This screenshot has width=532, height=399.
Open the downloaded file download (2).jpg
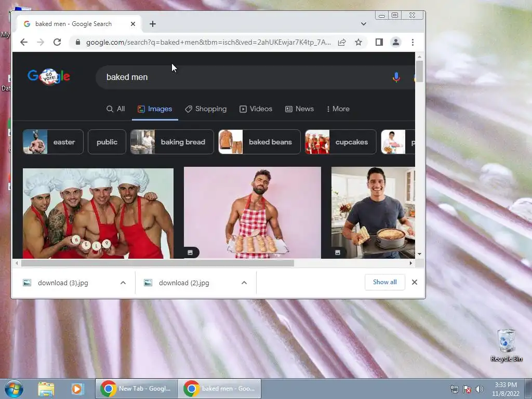[x=184, y=283]
